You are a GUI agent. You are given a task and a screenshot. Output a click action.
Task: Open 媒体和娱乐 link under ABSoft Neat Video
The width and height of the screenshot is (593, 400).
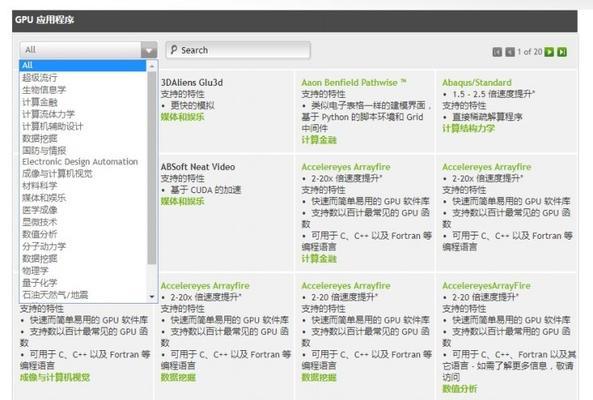click(x=182, y=201)
